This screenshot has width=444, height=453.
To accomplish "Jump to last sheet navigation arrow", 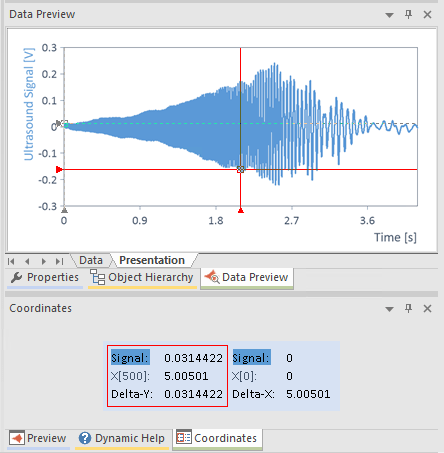I will pos(59,261).
